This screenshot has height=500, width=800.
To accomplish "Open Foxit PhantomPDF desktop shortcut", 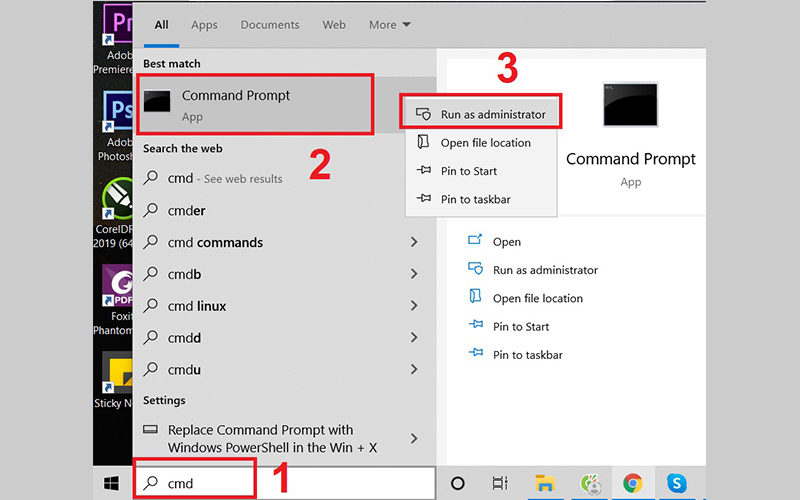I will pos(113,300).
